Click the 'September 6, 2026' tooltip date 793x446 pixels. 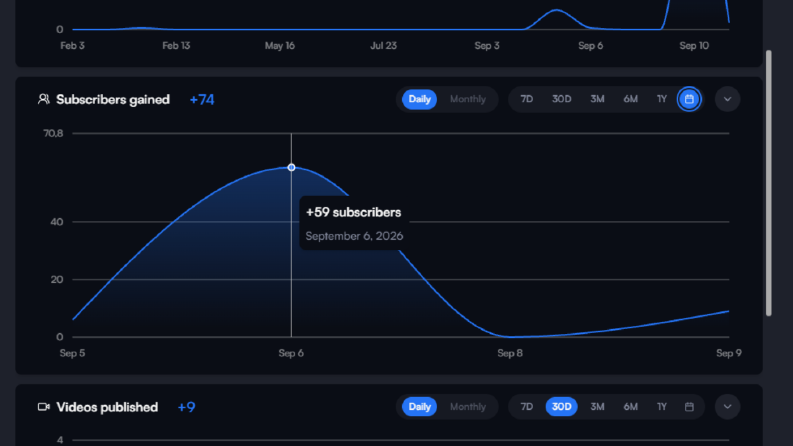coord(354,236)
